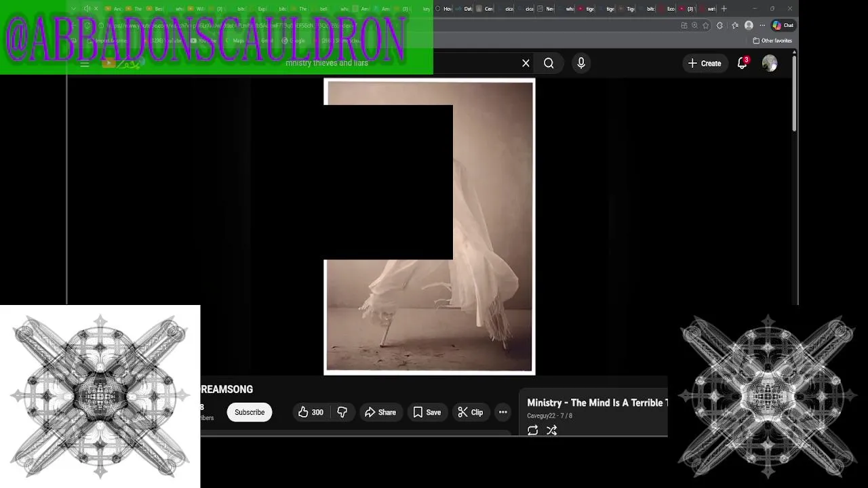This screenshot has width=868, height=488.
Task: Switch to the "bitc" tab left of Eco
Action: coord(646,9)
